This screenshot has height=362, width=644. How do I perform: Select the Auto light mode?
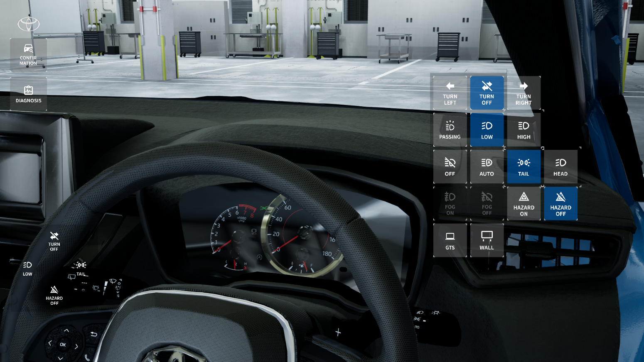(x=487, y=167)
